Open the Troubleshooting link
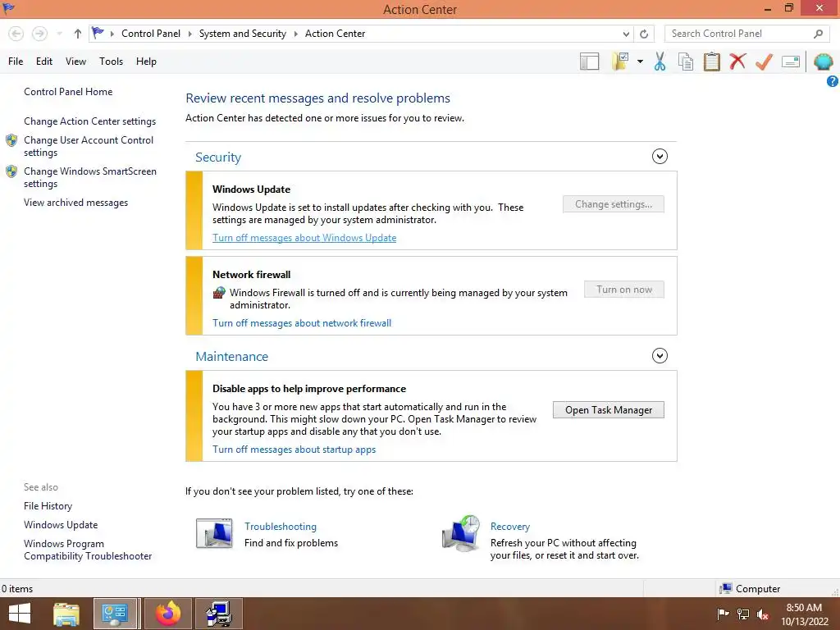Screen dimensions: 840x630 click(281, 527)
